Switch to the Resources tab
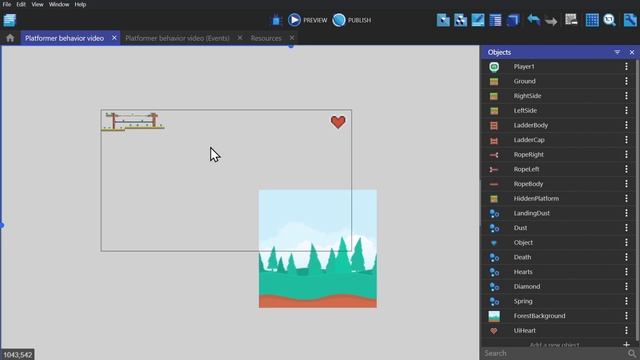This screenshot has height=360, width=640. tap(266, 38)
